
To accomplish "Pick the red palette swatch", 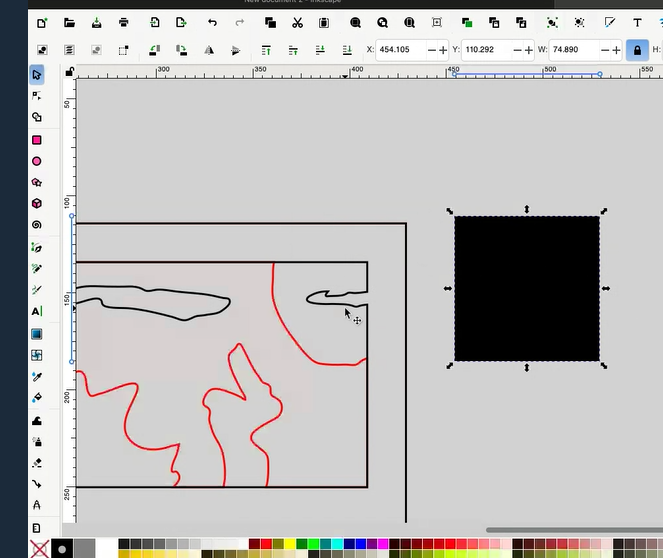I will [266, 544].
